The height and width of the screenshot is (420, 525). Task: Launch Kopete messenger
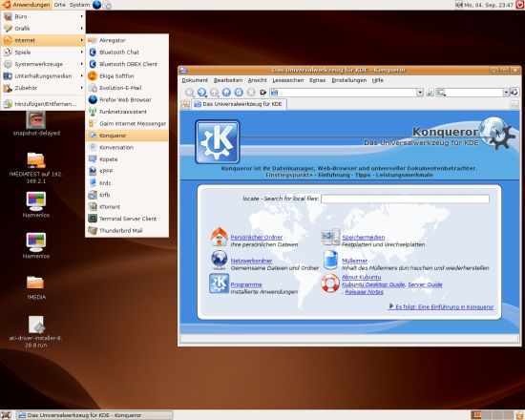tap(127, 159)
